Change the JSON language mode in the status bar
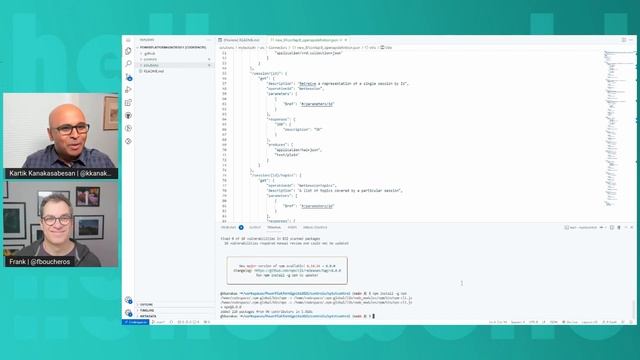 tap(553, 322)
